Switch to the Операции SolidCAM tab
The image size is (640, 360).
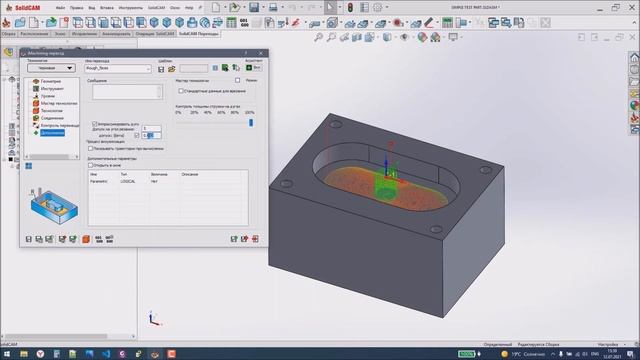pos(155,34)
